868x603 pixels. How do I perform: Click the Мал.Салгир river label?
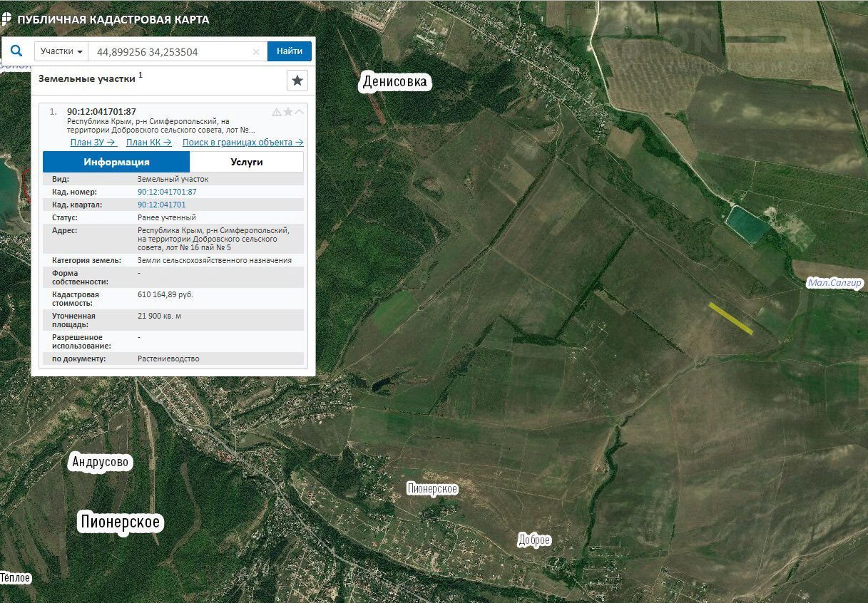tap(834, 284)
